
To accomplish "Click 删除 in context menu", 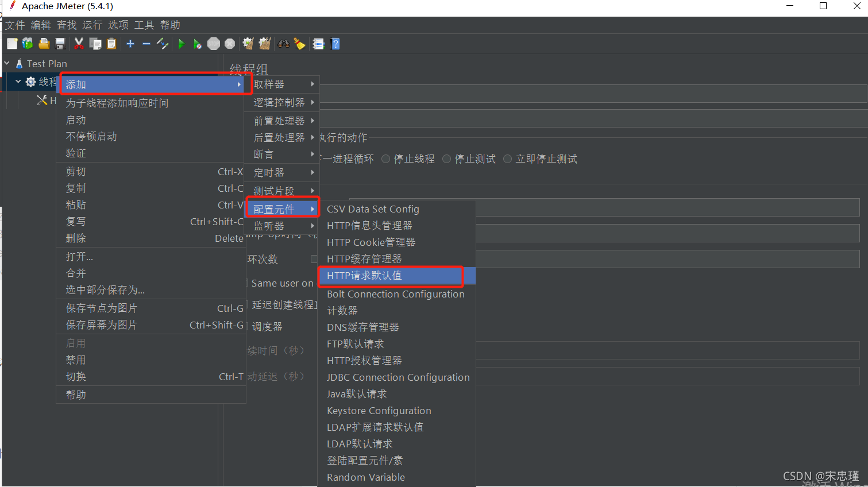I will (x=151, y=238).
